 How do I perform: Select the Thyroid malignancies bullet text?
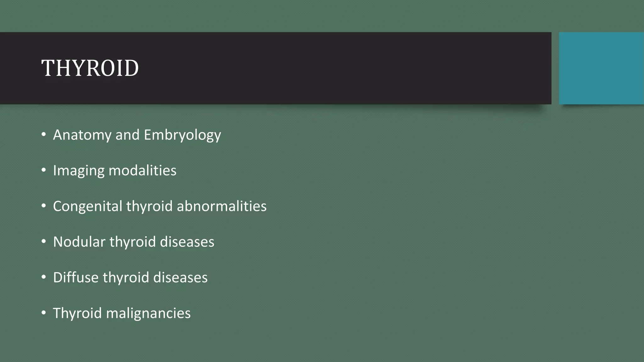coord(122,313)
